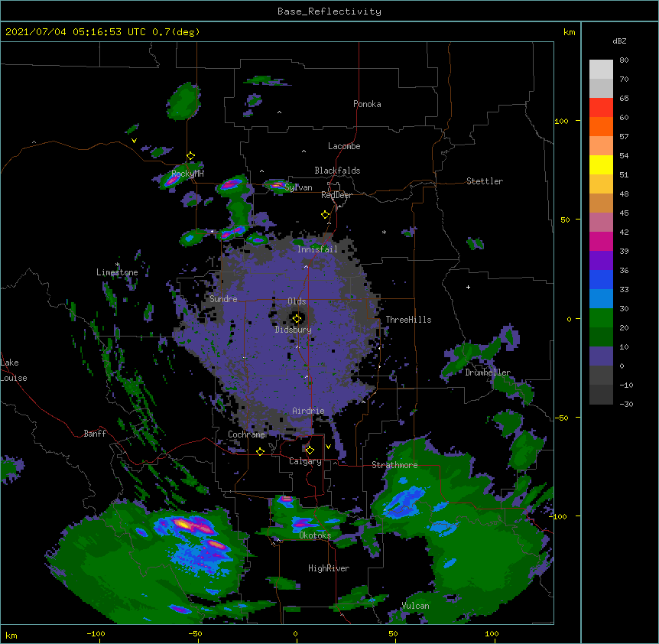Viewport: 659px width, 644px height.
Task: Click the blue 33–36 dBZ legend swatch
Action: (601, 279)
